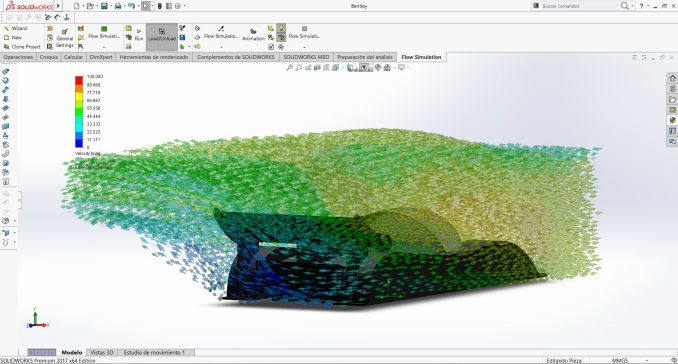Viewport: 678px width, 364px height.
Task: Click the Undo icon
Action: tap(131, 6)
